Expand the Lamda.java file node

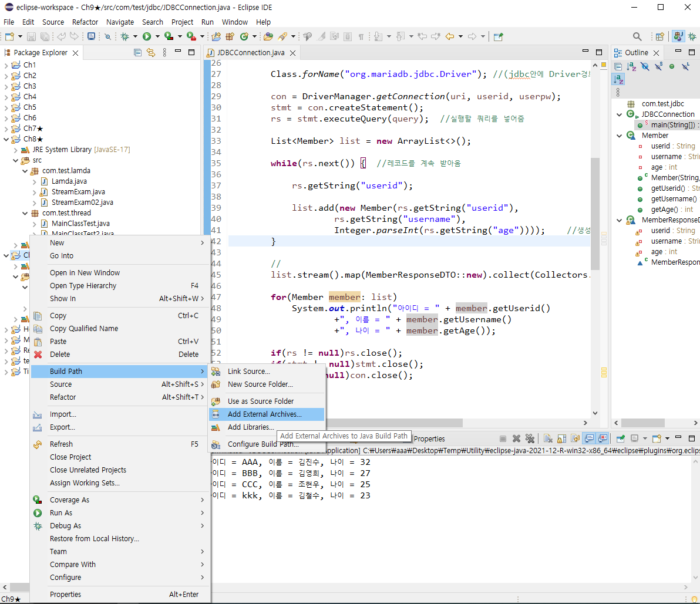click(x=35, y=181)
